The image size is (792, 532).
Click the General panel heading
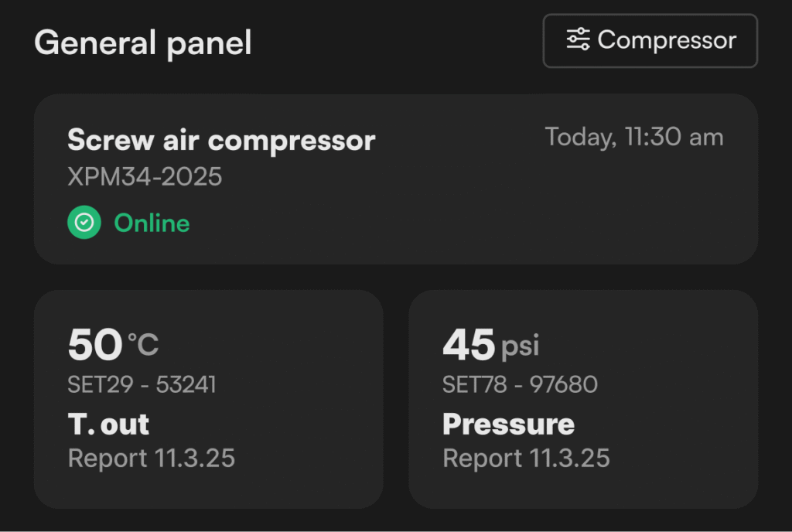click(x=143, y=43)
